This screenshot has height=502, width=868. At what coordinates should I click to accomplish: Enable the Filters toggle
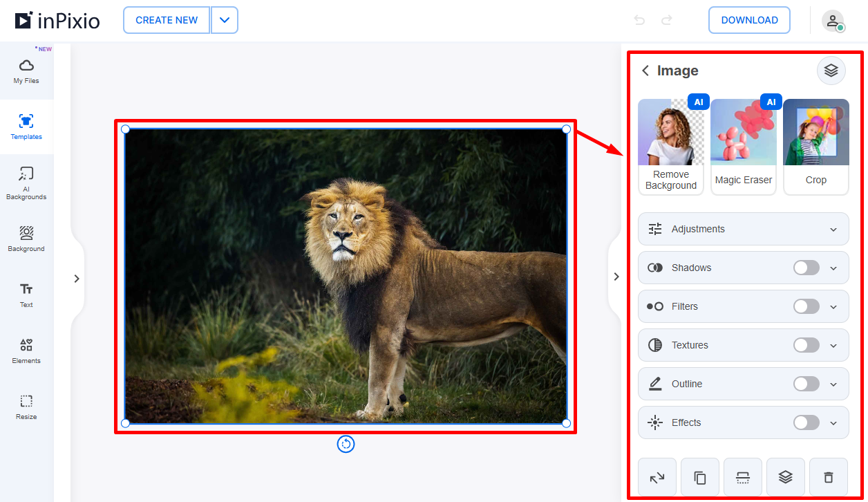(806, 306)
